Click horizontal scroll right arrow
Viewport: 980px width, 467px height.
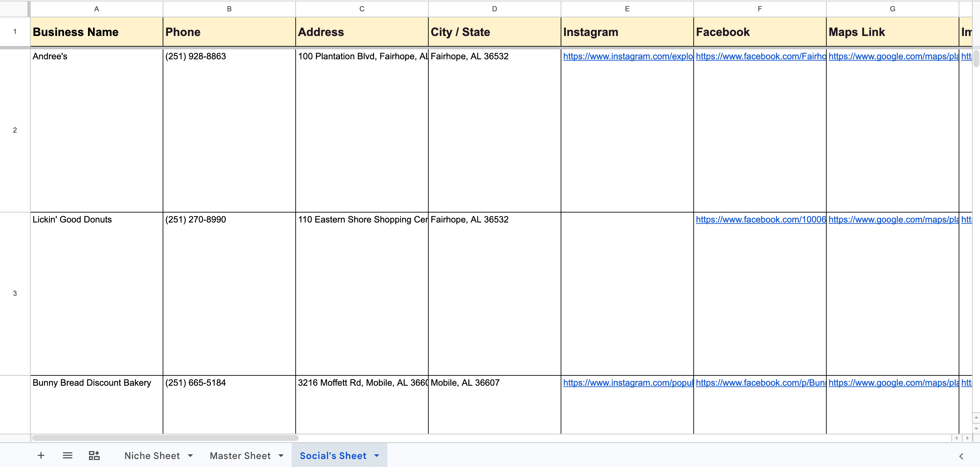coord(967,438)
